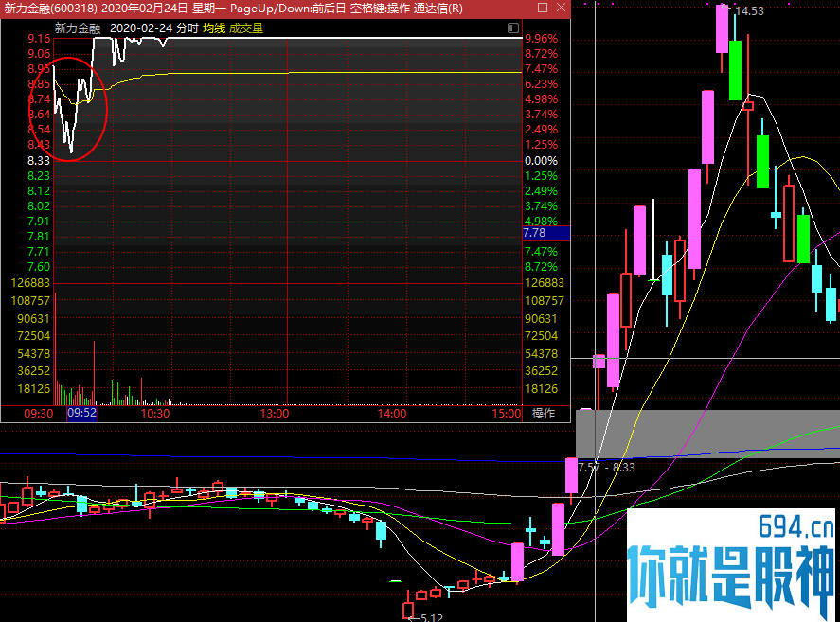The width and height of the screenshot is (840, 622).
Task: Close the 新力金融 intraday popup window
Action: tap(561, 8)
